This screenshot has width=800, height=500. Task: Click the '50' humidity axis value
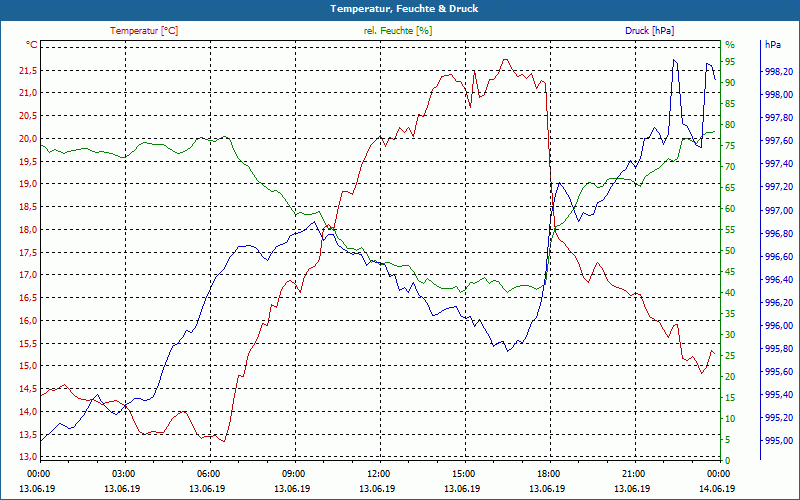click(x=730, y=251)
